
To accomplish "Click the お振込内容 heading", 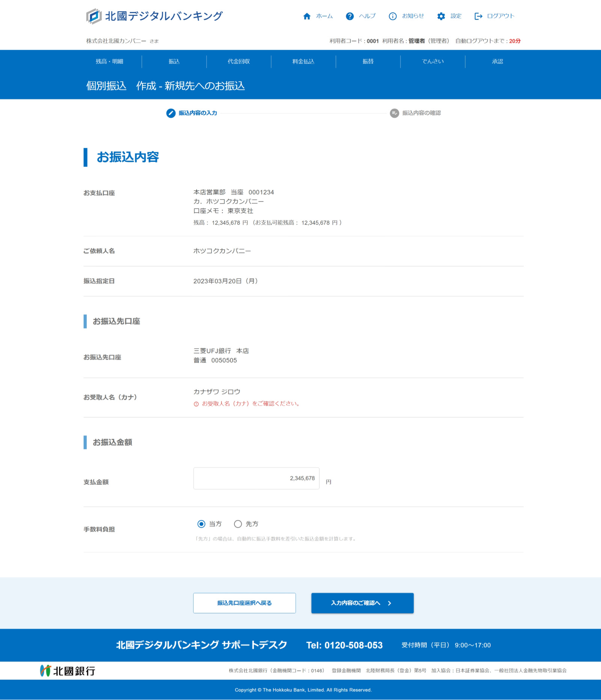I will tap(128, 157).
